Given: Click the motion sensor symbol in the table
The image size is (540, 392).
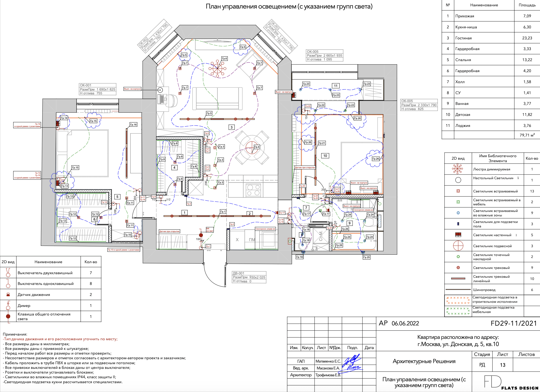Looking at the screenshot, I should [8, 294].
